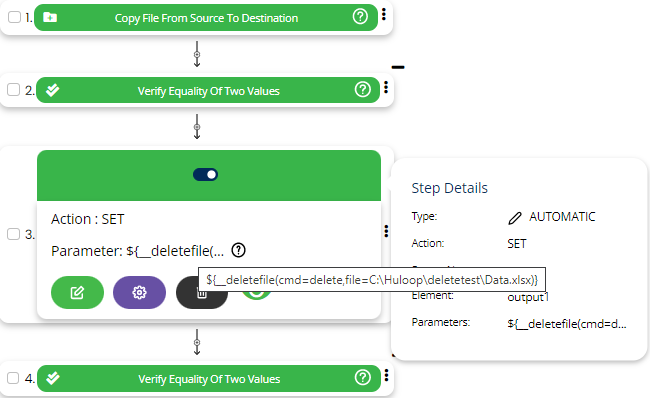The height and width of the screenshot is (398, 650).
Task: Open help for Copy File From Source step
Action: tap(360, 17)
